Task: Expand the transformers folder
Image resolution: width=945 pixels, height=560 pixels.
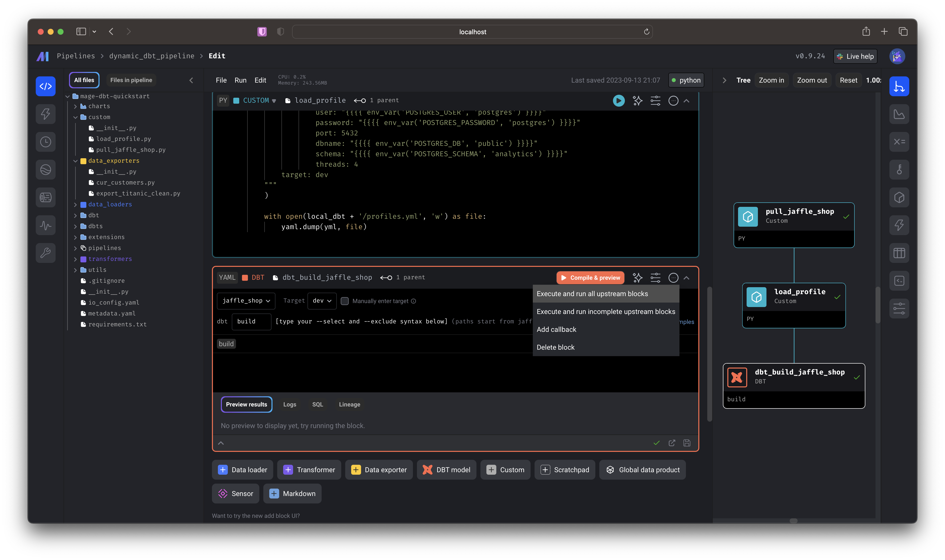Action: pyautogui.click(x=75, y=259)
